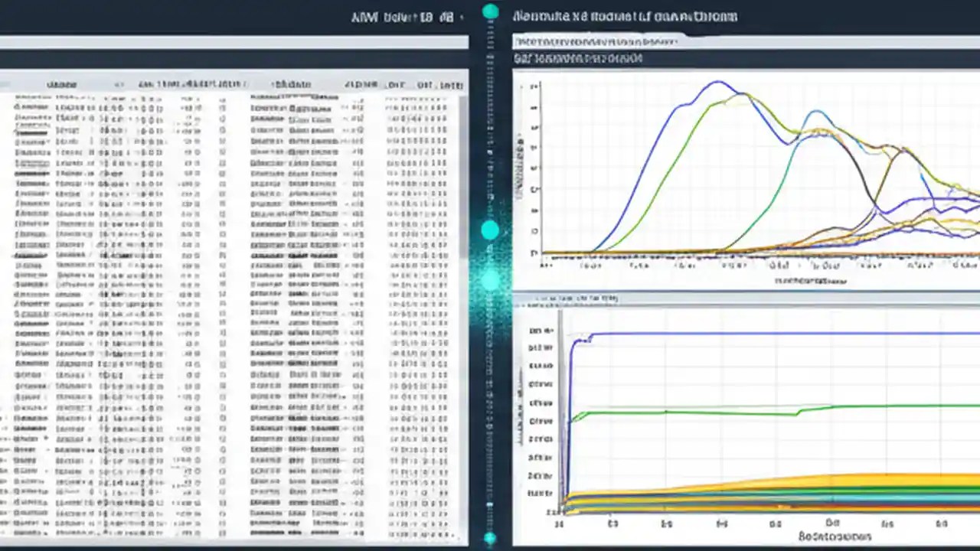Viewport: 980px width, 551px height.
Task: Select the teal indicator icon at top of divider
Action: (x=490, y=11)
